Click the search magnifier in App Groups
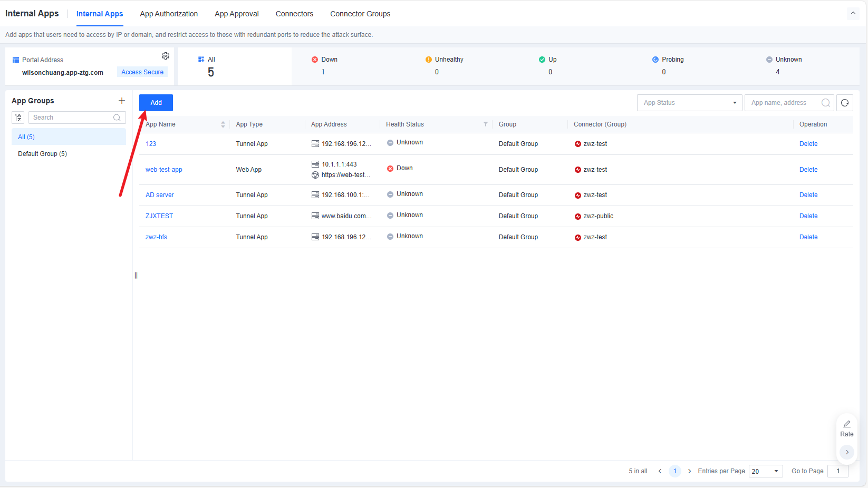Screen dimensions: 868x488 pyautogui.click(x=117, y=118)
